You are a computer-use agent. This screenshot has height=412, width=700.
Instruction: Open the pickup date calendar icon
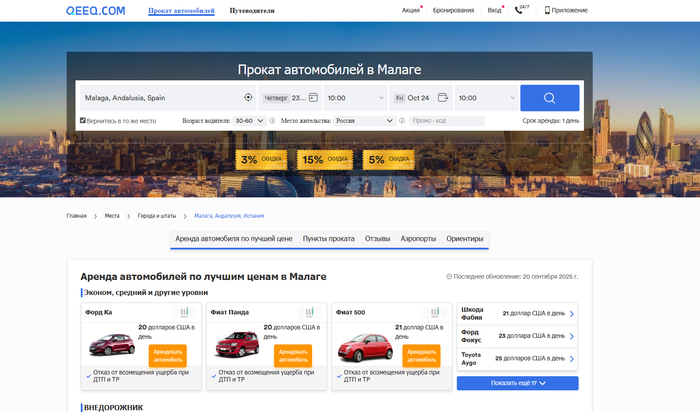coord(313,98)
